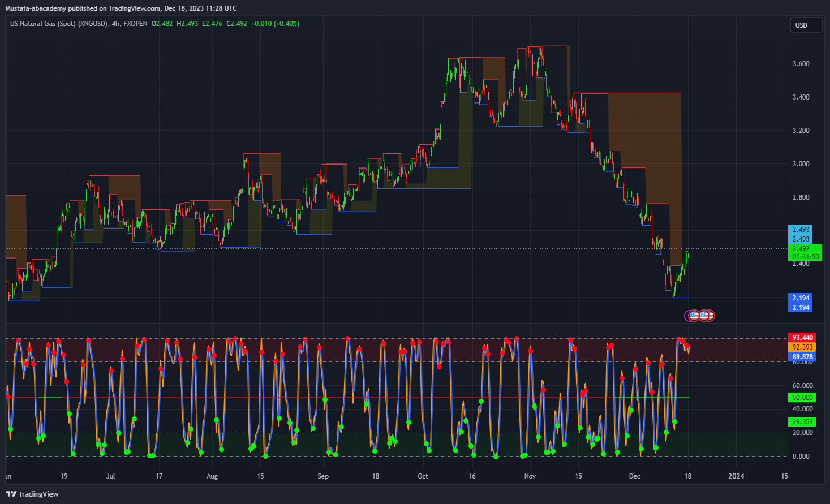Click the 2024 label on the time axis
Image resolution: width=830 pixels, height=504 pixels.
tap(736, 476)
